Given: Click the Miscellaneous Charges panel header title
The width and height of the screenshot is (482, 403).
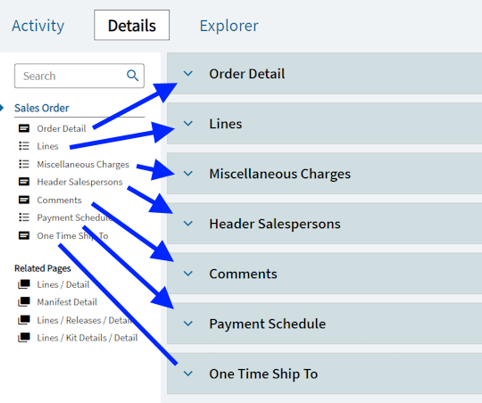Looking at the screenshot, I should pyautogui.click(x=280, y=174).
